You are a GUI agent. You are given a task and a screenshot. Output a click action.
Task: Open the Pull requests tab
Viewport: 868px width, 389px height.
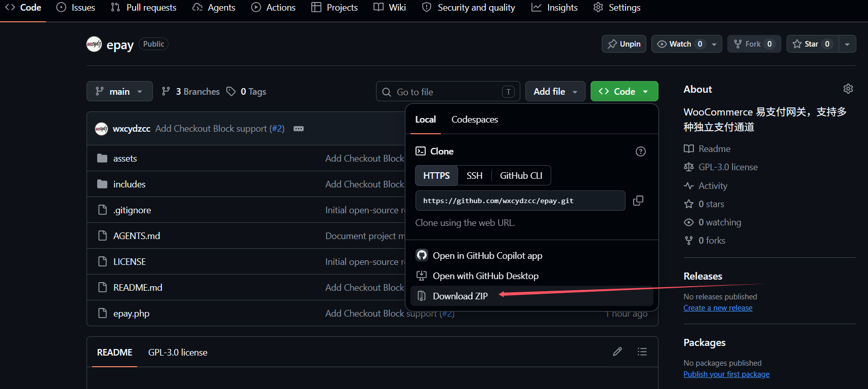pos(144,8)
